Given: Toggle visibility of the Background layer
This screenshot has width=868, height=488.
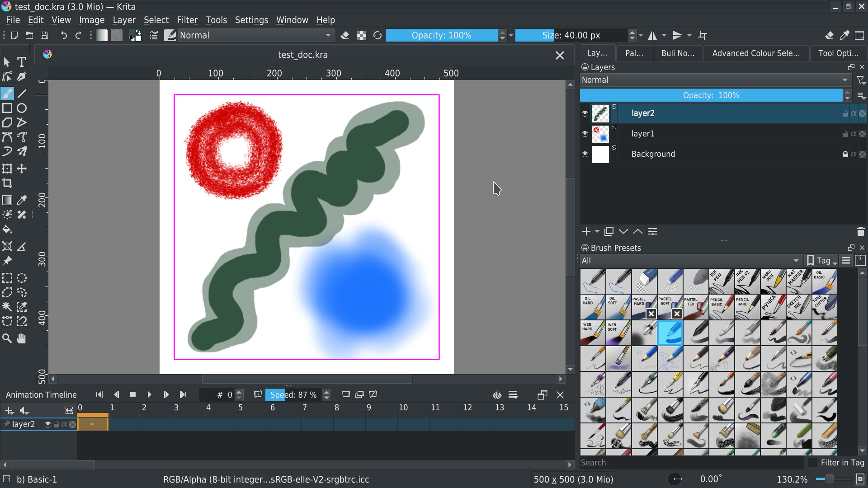Looking at the screenshot, I should (585, 154).
